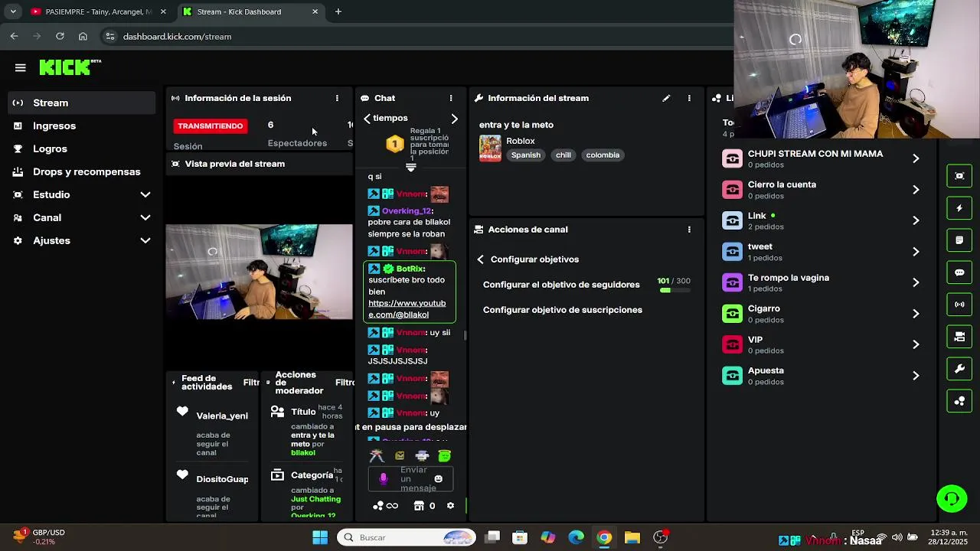Open the tweet reward chevron
Image resolution: width=980 pixels, height=551 pixels.
click(x=916, y=252)
